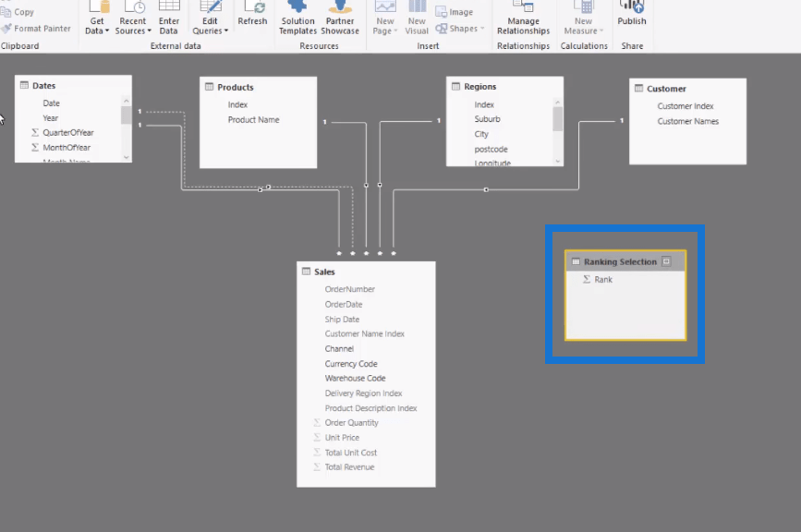Image resolution: width=801 pixels, height=532 pixels.
Task: Click the Regions table scrollbar thumb
Action: (557, 119)
